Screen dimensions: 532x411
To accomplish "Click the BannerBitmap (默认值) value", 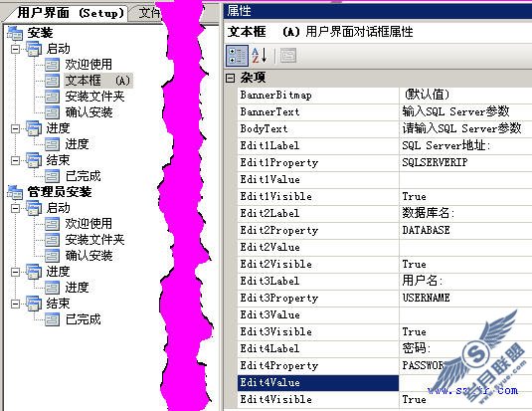I will (x=428, y=95).
